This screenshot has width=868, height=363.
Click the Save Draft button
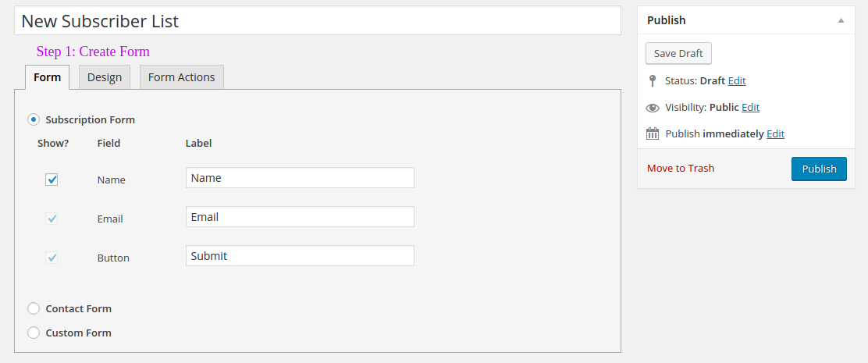coord(678,54)
